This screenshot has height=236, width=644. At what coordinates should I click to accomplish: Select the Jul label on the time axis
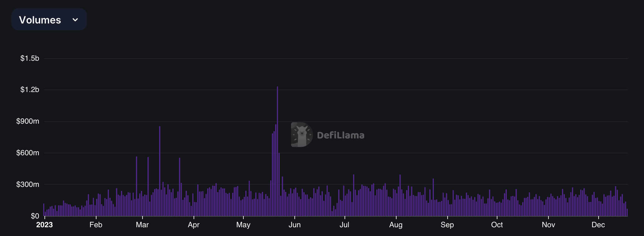[344, 225]
